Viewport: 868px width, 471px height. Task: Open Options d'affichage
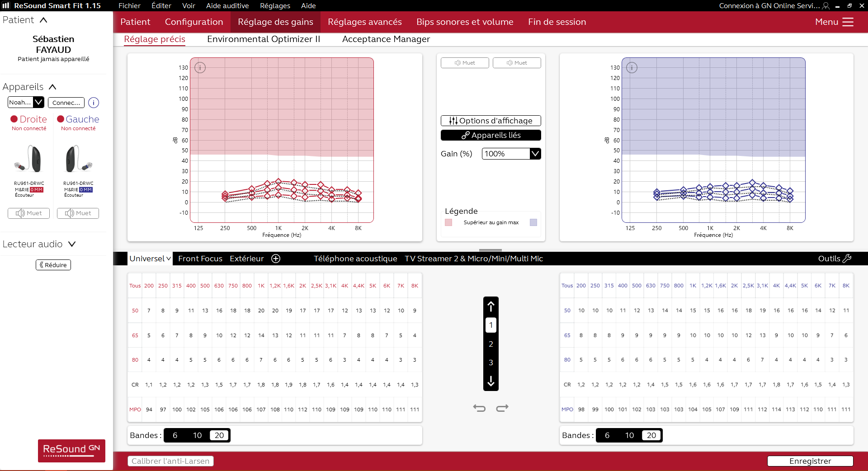(x=491, y=121)
